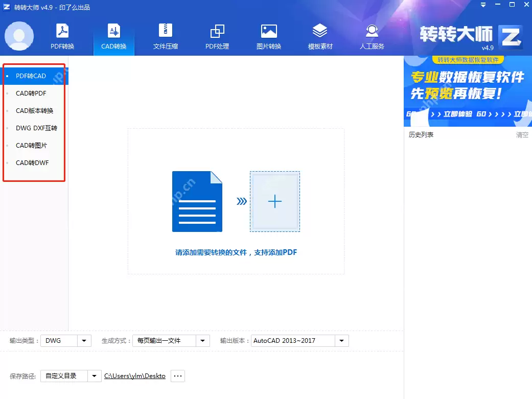This screenshot has height=399, width=532.
Task: Select the CAD转换 tool
Action: (x=113, y=36)
